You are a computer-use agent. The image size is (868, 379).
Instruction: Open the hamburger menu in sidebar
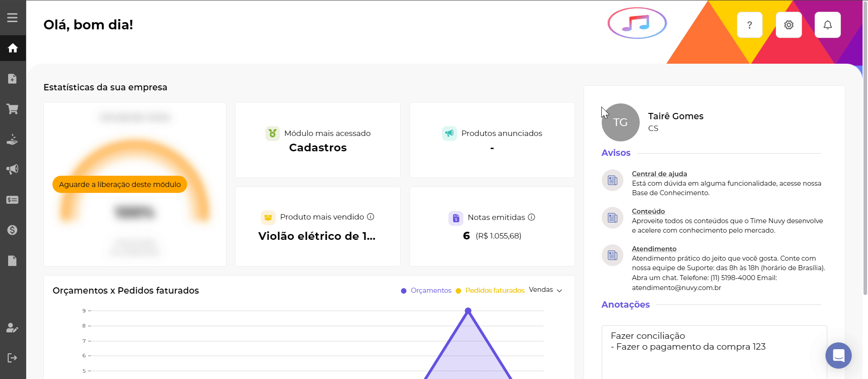tap(13, 18)
